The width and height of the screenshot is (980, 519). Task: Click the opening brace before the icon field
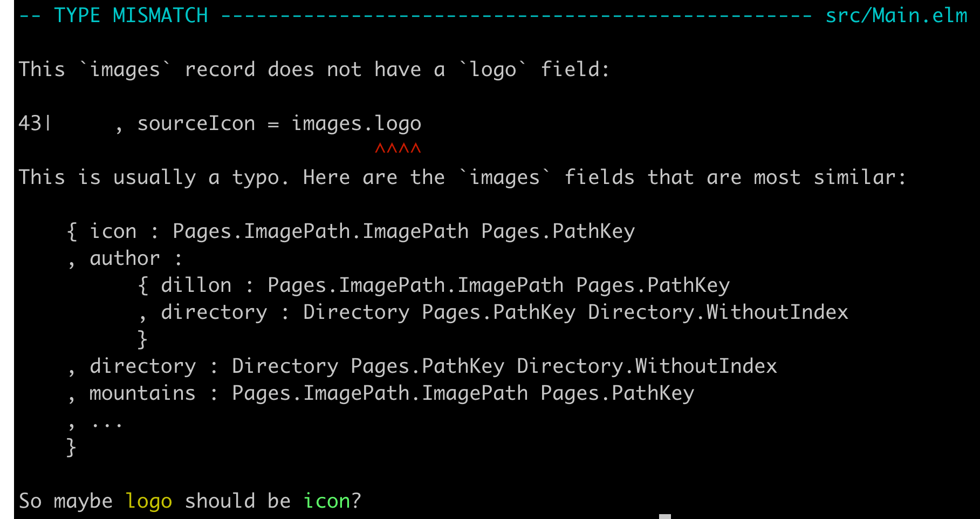[71, 231]
